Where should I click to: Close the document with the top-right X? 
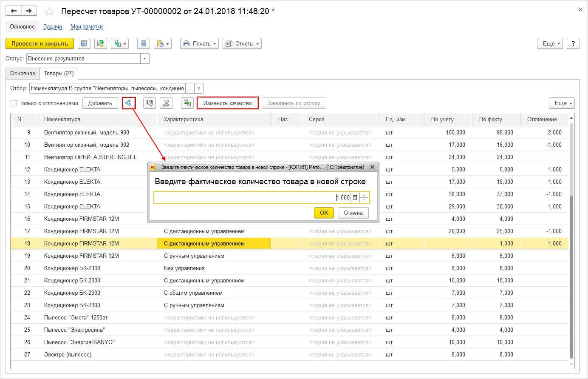coord(581,9)
